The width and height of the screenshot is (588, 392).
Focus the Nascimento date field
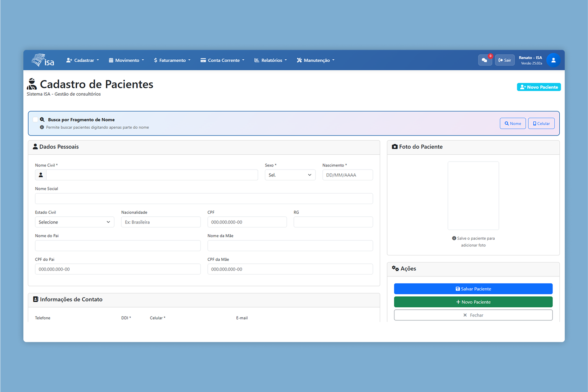[x=347, y=175]
